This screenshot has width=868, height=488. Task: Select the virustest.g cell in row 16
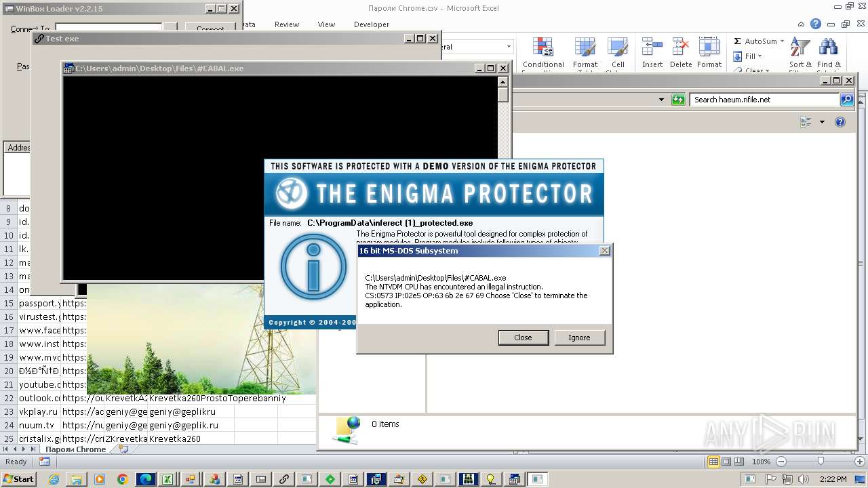click(x=39, y=317)
